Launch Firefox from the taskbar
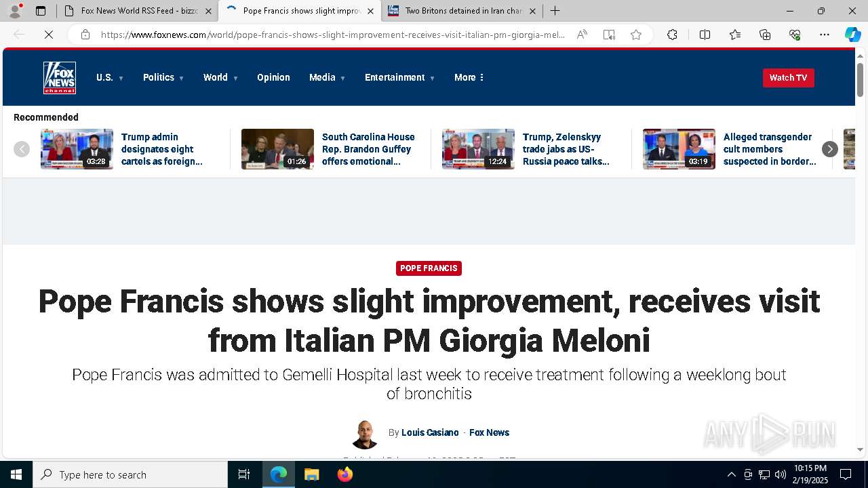The height and width of the screenshot is (488, 868). pyautogui.click(x=344, y=474)
